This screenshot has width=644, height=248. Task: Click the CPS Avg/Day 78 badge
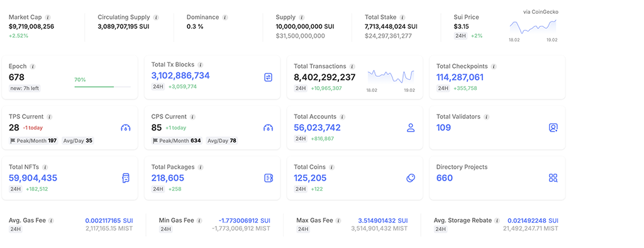tap(222, 140)
